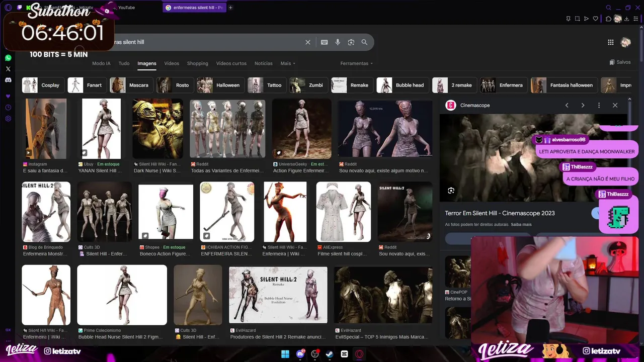Screen dimensions: 644x362
Task: Open Discord in the Opera sidebar
Action: 8,80
